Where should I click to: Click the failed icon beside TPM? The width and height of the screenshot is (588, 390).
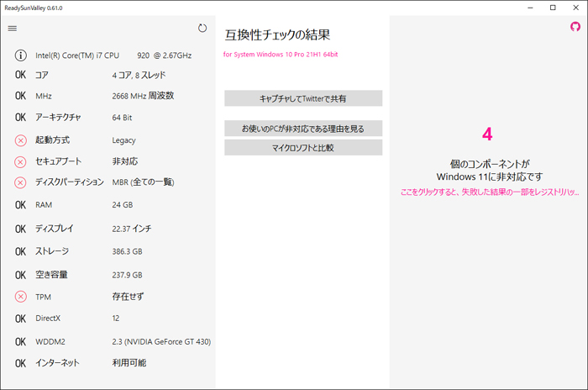[x=21, y=296]
